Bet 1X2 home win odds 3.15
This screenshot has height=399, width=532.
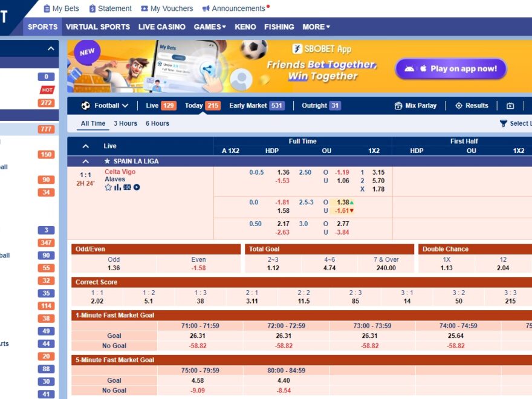378,172
